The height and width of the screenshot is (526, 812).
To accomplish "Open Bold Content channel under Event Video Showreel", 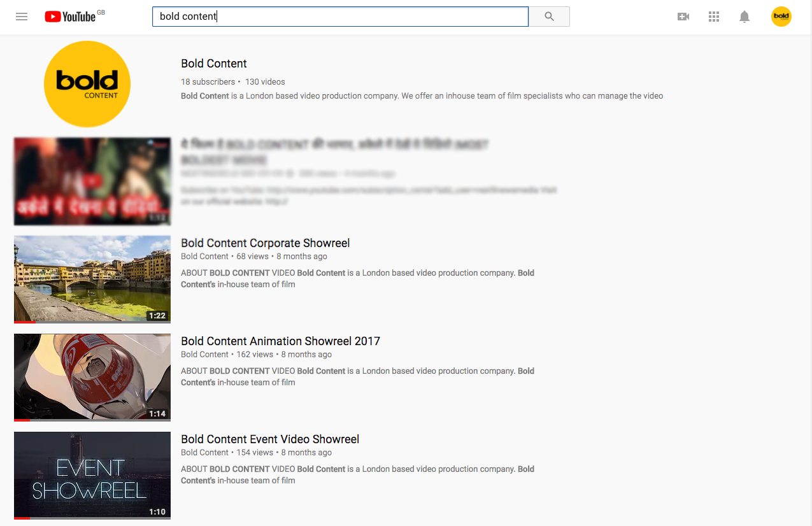I will pyautogui.click(x=204, y=453).
